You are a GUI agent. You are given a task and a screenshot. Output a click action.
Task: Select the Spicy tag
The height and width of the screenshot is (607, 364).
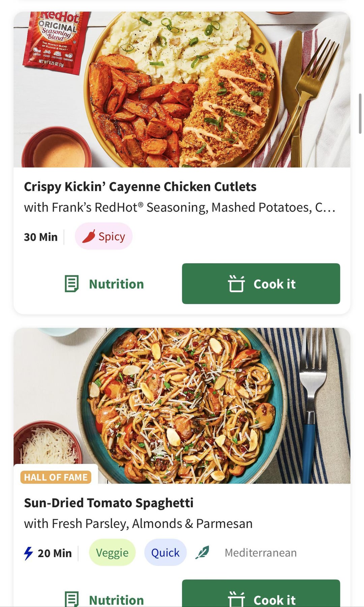104,236
